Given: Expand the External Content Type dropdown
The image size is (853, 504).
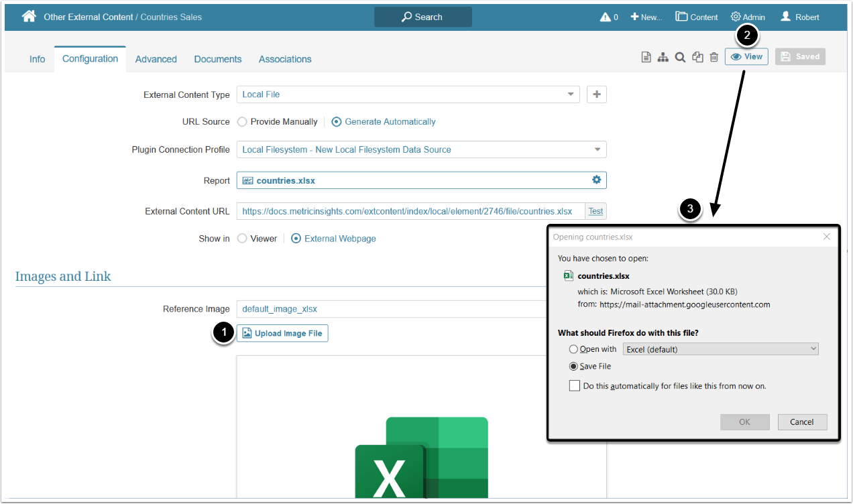Looking at the screenshot, I should [x=408, y=94].
